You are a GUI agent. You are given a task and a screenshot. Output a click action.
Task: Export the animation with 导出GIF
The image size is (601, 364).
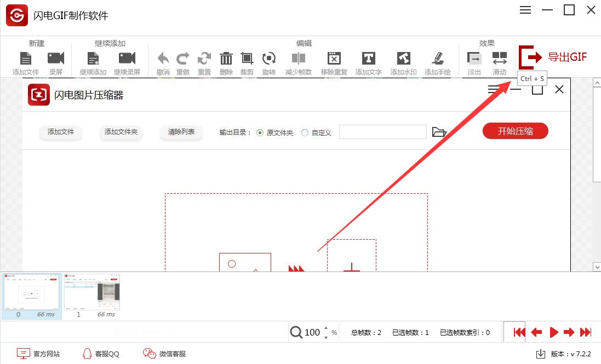tap(554, 57)
